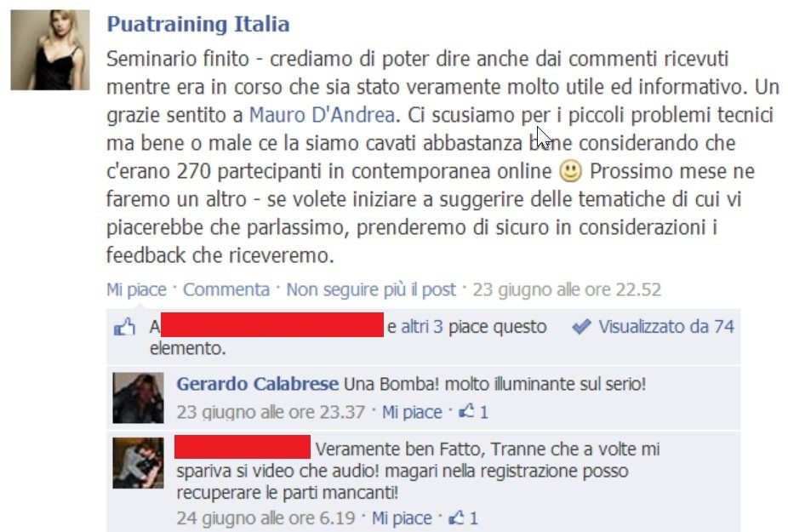Open the second commenter's avatar thumbnail
The width and height of the screenshot is (788, 532).
coord(138,463)
